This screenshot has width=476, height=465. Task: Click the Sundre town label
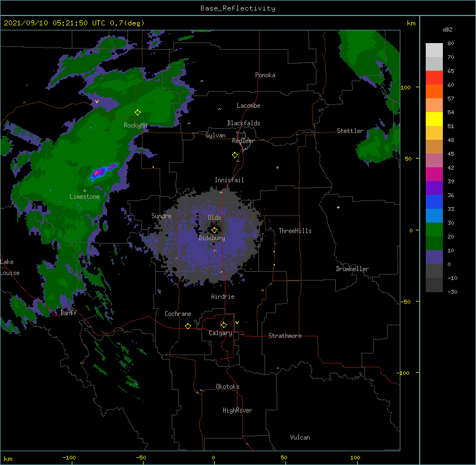click(x=161, y=216)
